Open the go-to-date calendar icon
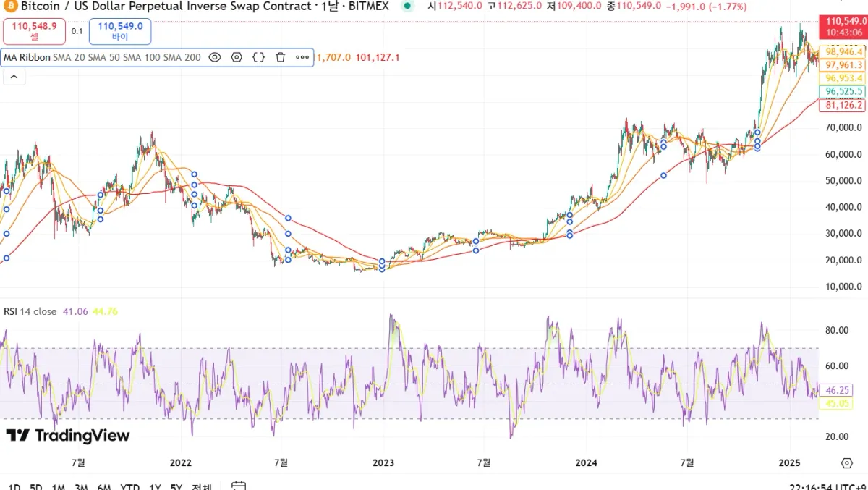868x490 pixels. 239,486
